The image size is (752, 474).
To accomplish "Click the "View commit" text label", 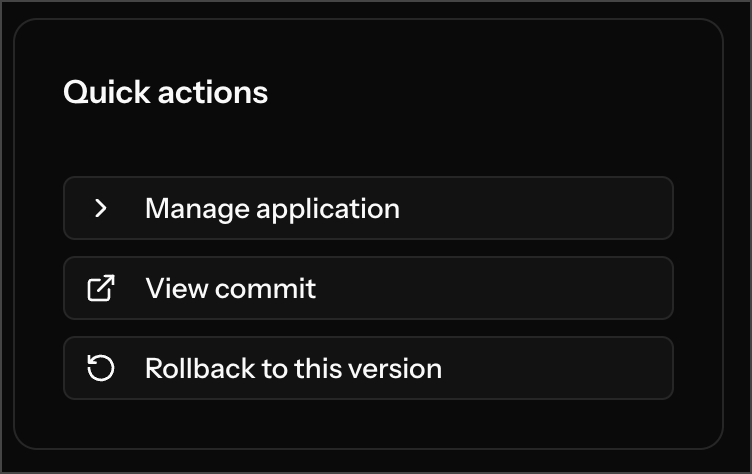I will pos(230,288).
